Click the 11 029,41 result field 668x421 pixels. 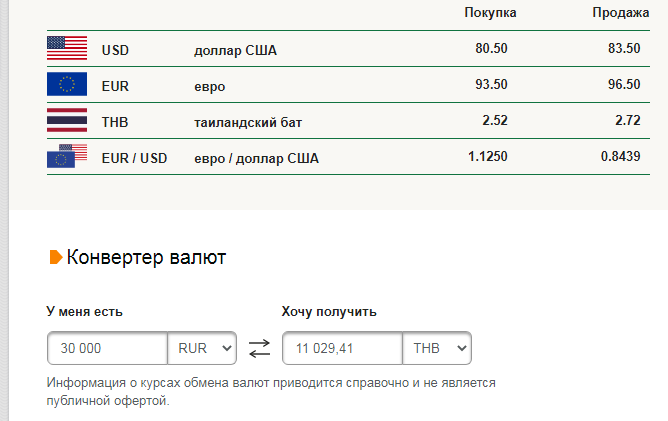click(343, 348)
